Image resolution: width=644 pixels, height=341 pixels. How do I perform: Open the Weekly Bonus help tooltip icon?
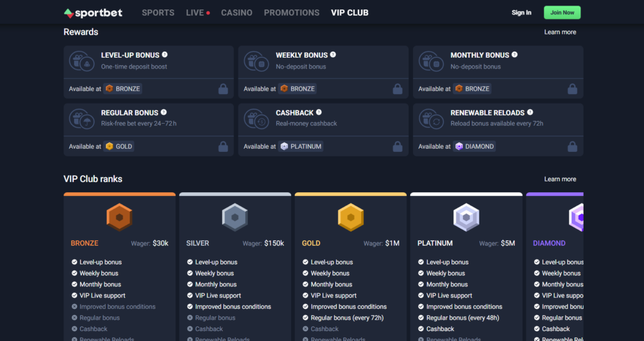click(333, 55)
